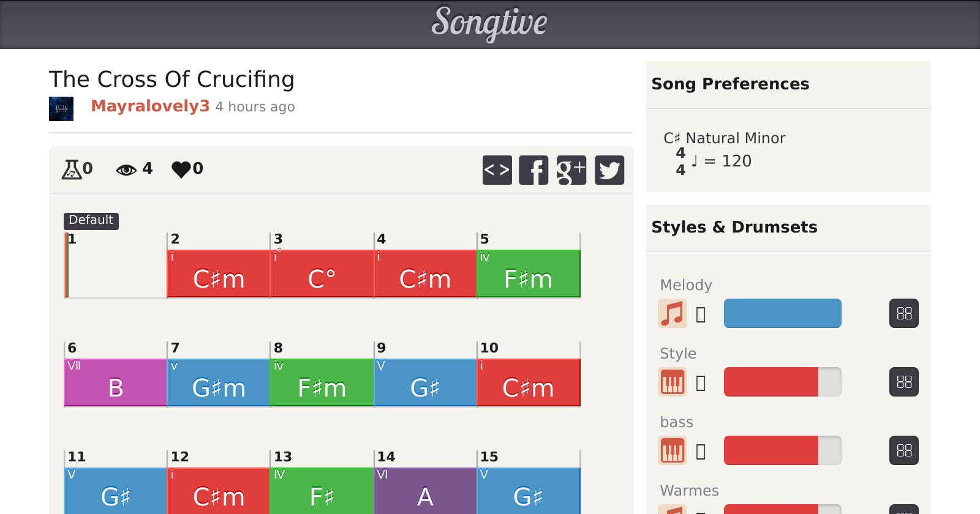The height and width of the screenshot is (514, 980).
Task: Open Mayralovely3 user profile link
Action: click(x=150, y=106)
